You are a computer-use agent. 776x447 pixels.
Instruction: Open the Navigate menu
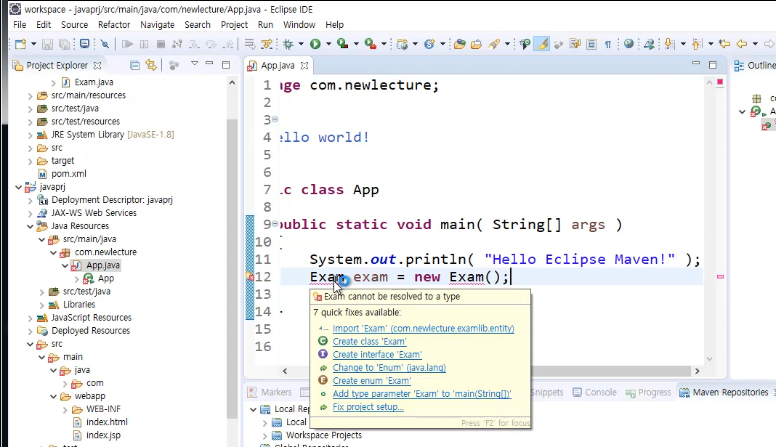pos(157,25)
